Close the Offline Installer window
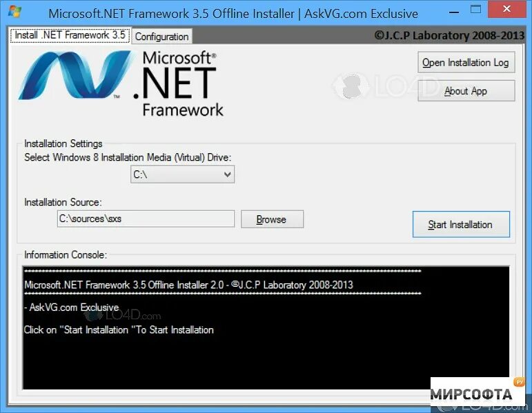The image size is (532, 413). click(507, 9)
